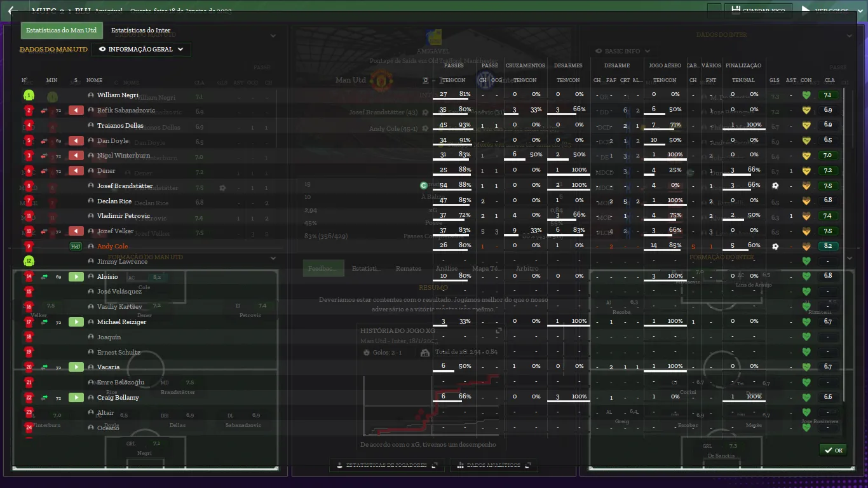Switch to Estatísticas do Inter tab
This screenshot has height=488, width=868.
(140, 30)
